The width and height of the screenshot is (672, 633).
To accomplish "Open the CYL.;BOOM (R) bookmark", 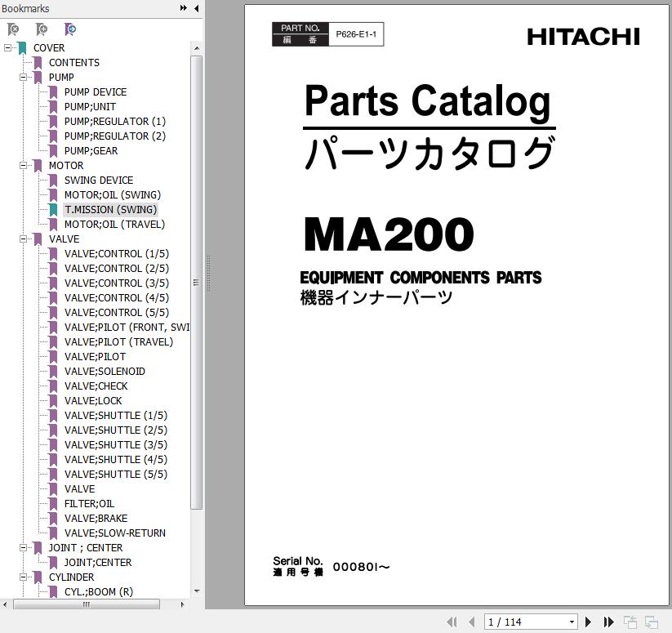I will pyautogui.click(x=99, y=592).
